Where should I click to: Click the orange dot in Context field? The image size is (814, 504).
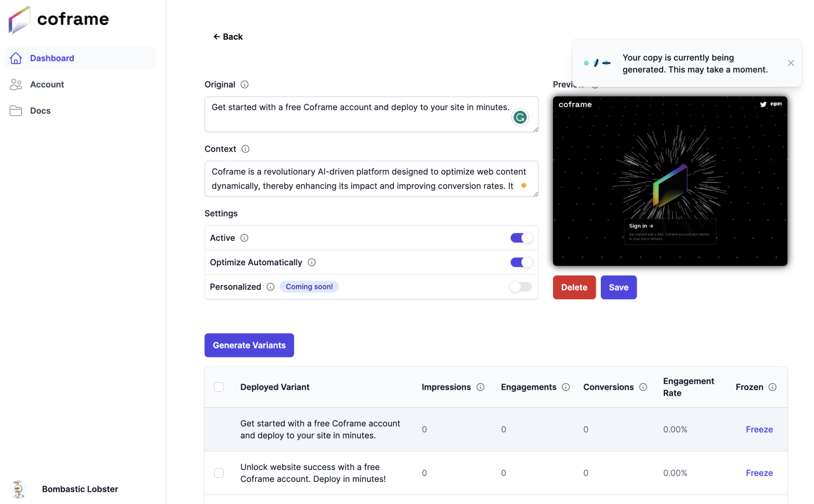point(524,186)
